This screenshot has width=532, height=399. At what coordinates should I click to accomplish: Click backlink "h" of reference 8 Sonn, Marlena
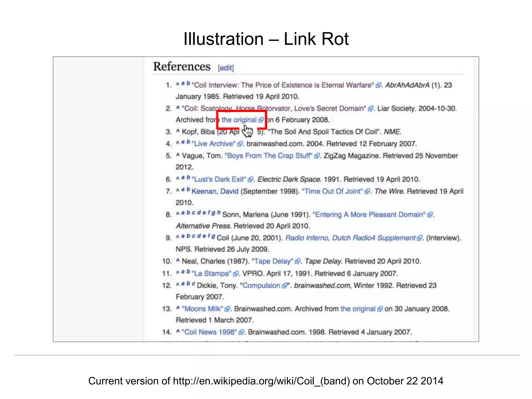[219, 213]
